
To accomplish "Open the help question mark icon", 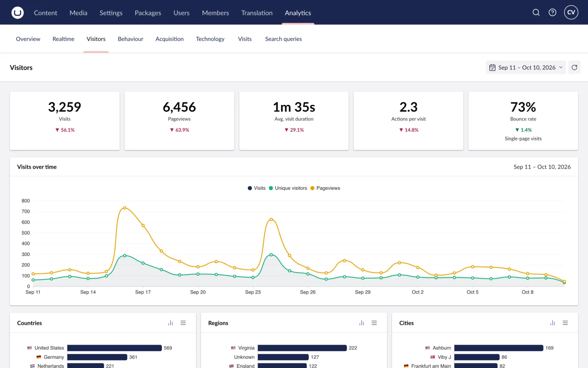I will pyautogui.click(x=552, y=13).
